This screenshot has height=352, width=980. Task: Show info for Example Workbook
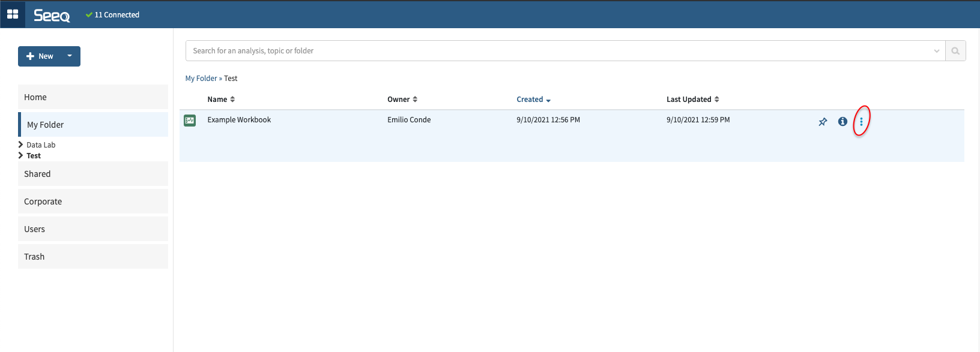click(842, 122)
